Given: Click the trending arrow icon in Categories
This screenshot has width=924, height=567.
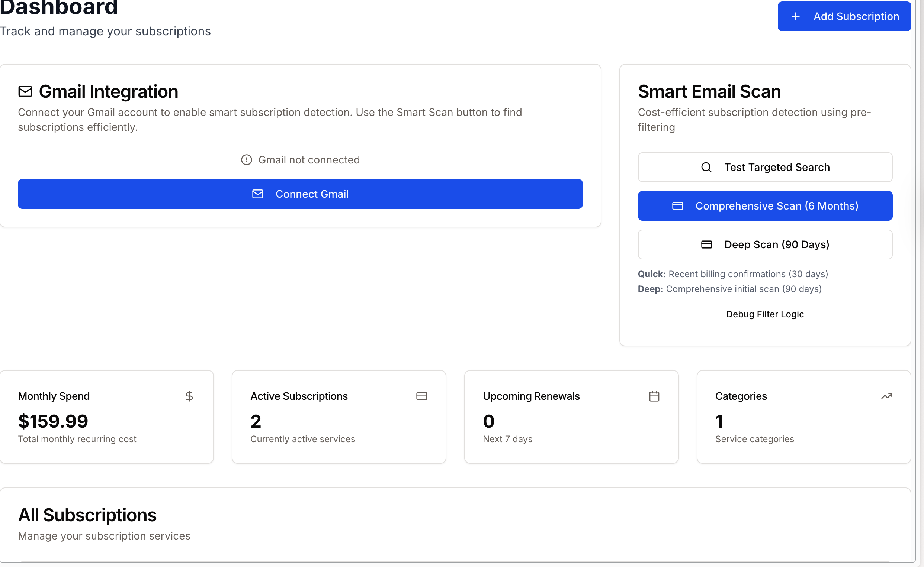Looking at the screenshot, I should pos(886,396).
